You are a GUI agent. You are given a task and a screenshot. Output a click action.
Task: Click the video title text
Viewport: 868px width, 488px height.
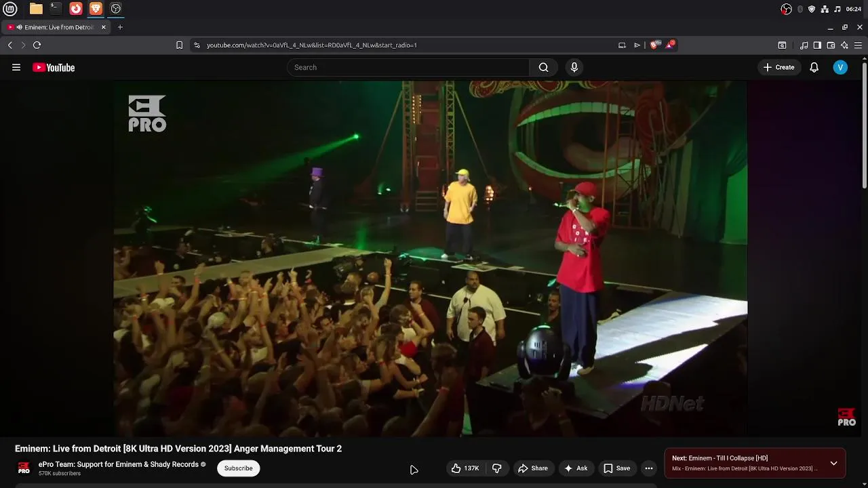tap(178, 449)
